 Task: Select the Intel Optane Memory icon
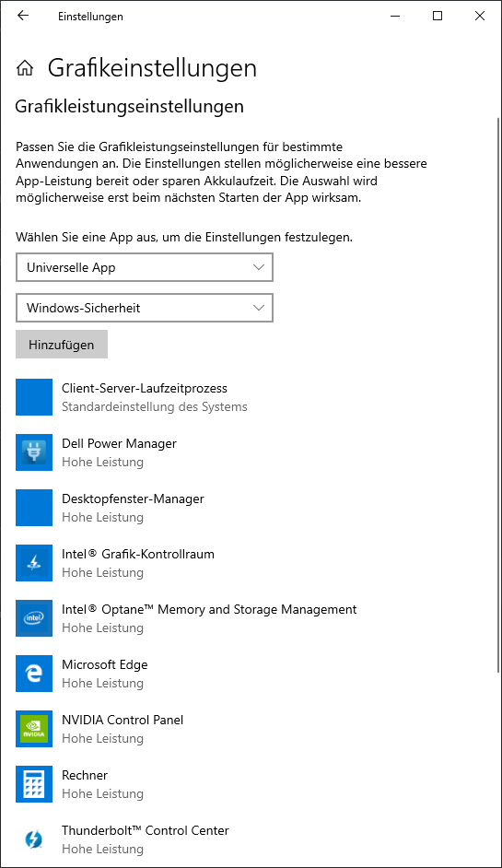click(x=34, y=618)
